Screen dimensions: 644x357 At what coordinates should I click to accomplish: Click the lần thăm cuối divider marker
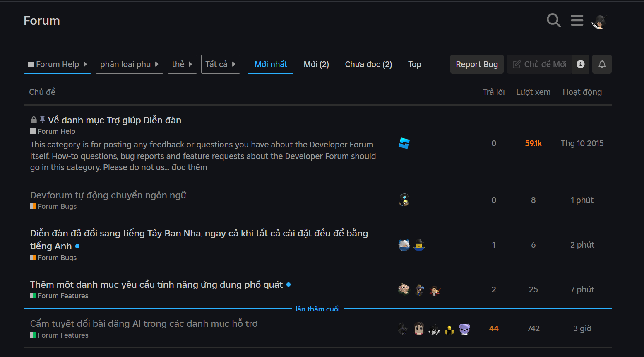point(317,309)
